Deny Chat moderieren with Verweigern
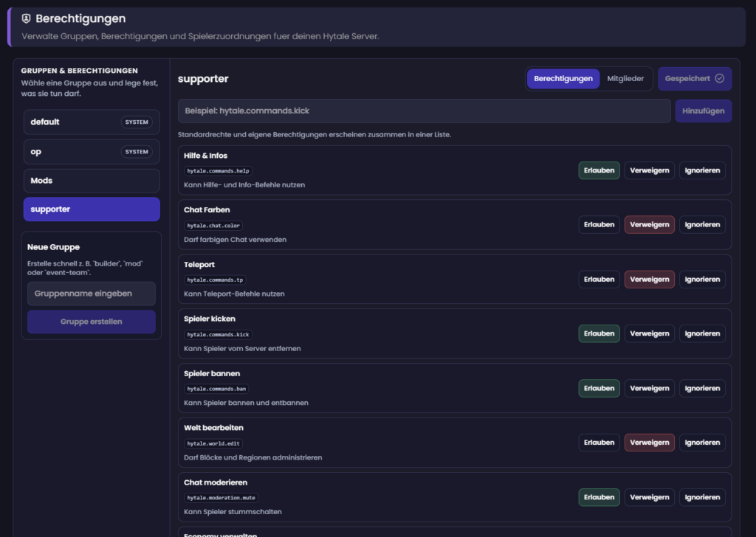The image size is (756, 537). [x=649, y=497]
